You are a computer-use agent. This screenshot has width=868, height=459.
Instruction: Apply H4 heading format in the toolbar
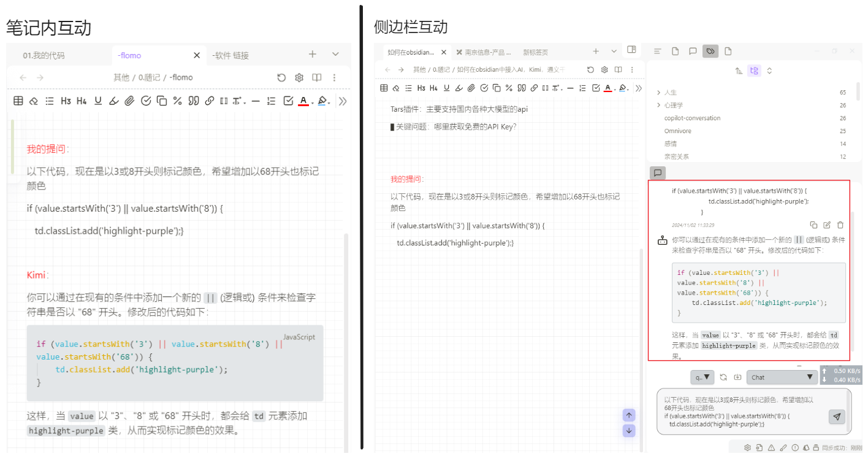(x=80, y=100)
